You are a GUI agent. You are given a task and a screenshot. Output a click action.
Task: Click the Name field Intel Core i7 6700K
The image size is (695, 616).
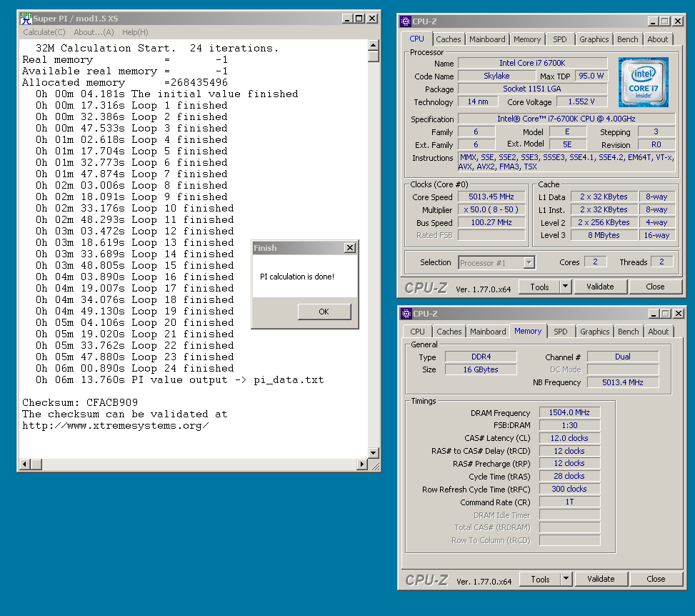[x=532, y=63]
